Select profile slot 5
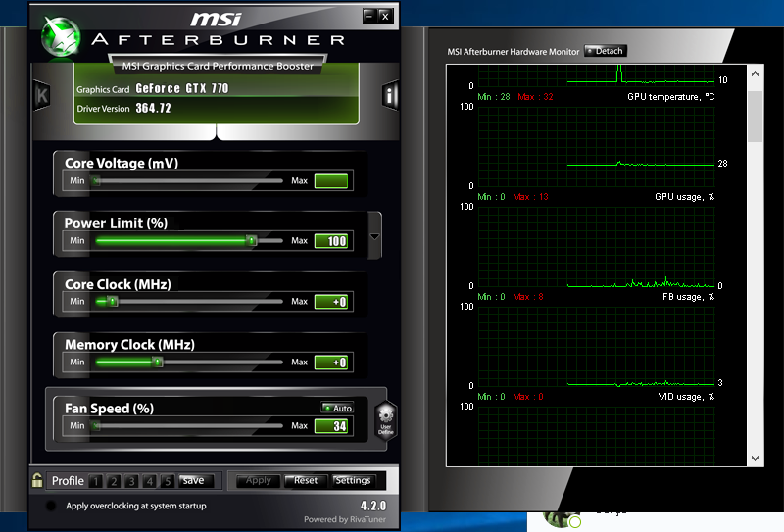 168,481
